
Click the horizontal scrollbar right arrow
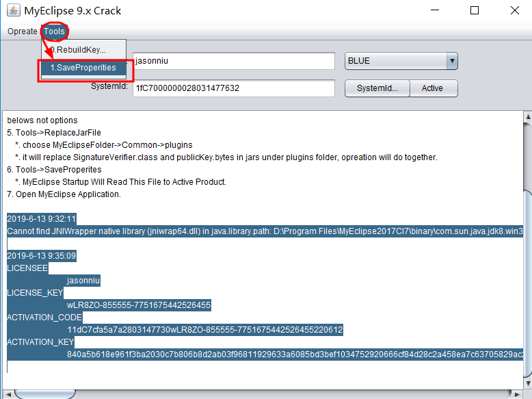pyautogui.click(x=517, y=394)
